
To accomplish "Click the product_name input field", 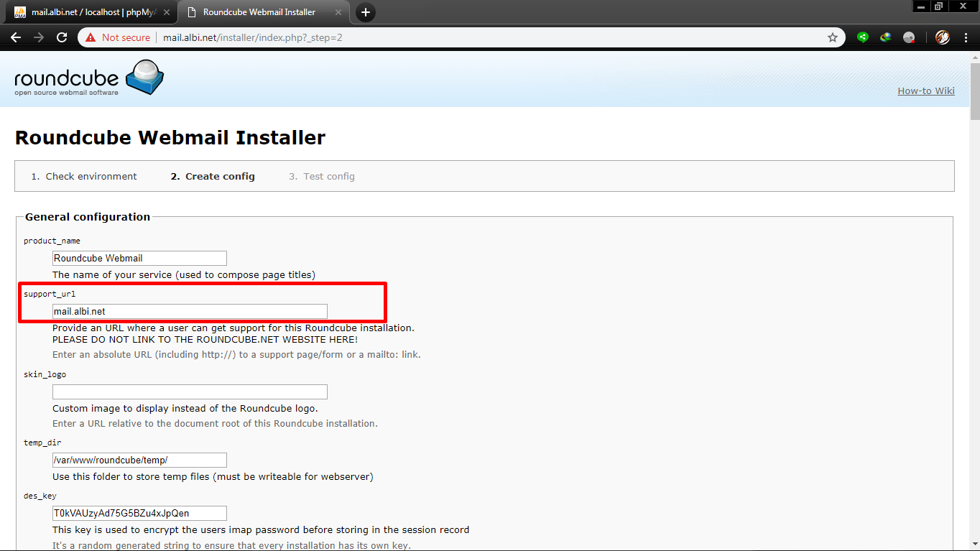I will [x=139, y=258].
